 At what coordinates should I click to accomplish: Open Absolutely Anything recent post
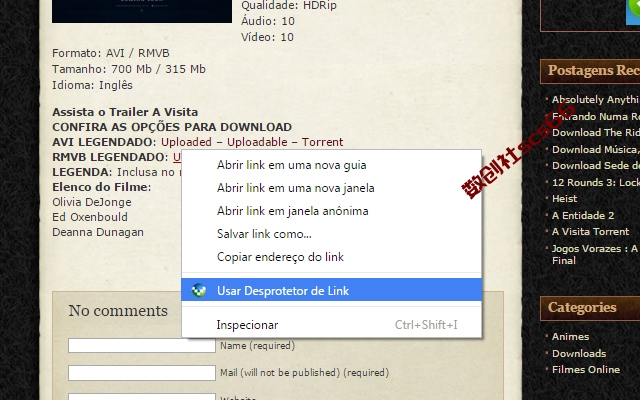pyautogui.click(x=596, y=100)
